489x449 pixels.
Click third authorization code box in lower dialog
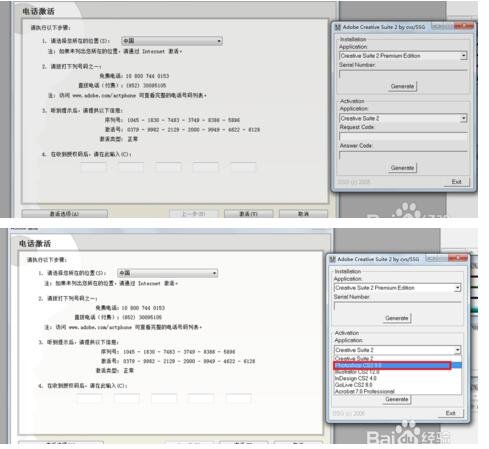coord(164,399)
